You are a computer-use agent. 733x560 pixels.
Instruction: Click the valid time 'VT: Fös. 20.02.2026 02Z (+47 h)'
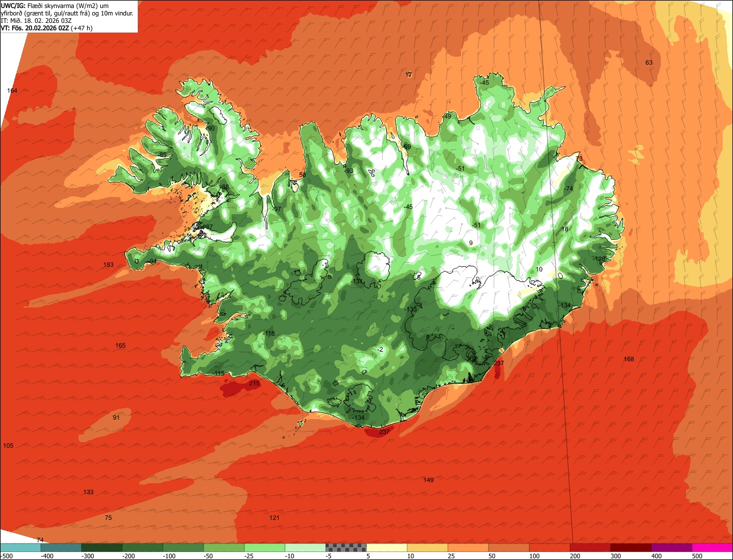coord(47,27)
